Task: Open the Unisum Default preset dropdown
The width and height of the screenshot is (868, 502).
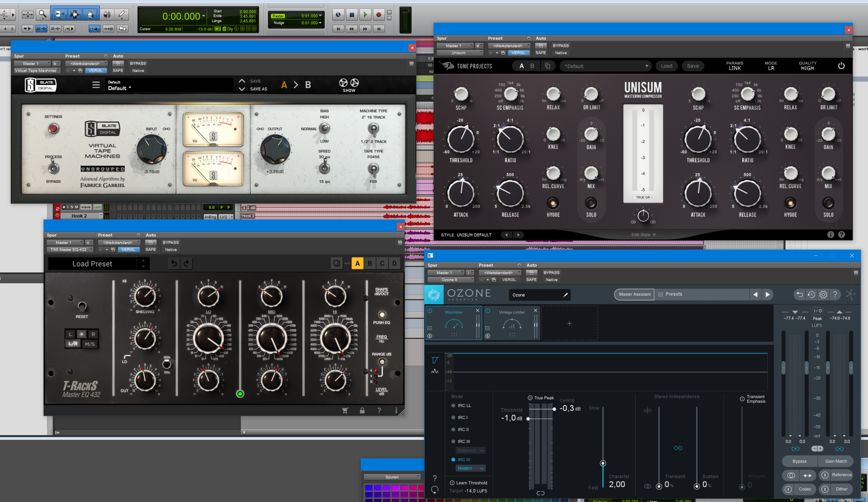Action: click(x=606, y=66)
